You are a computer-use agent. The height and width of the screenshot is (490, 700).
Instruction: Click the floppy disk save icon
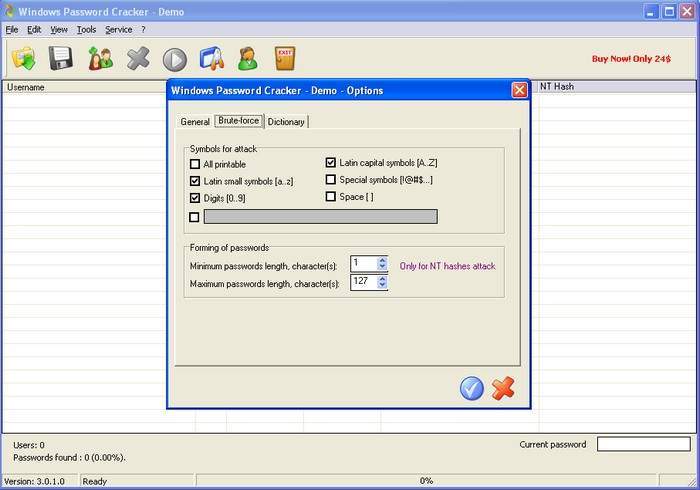click(61, 59)
